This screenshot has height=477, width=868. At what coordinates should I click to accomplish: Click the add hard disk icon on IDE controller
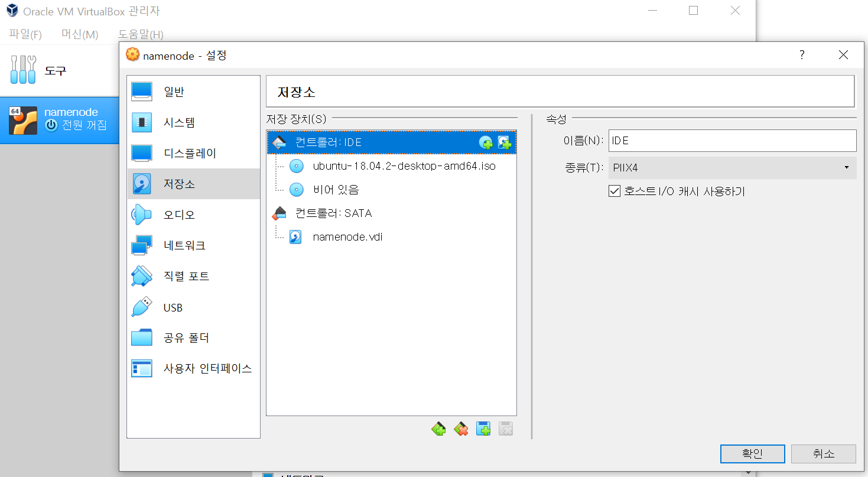point(505,142)
